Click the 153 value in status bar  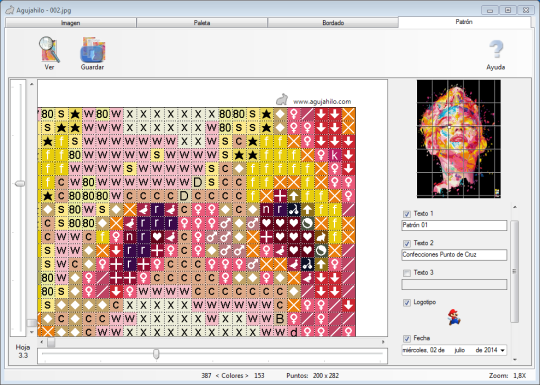[259, 375]
